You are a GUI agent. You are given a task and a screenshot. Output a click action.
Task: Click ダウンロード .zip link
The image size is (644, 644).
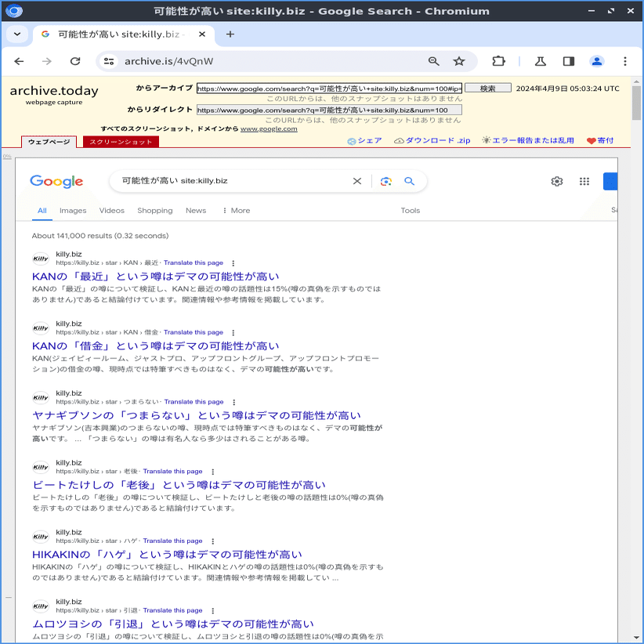pos(432,140)
